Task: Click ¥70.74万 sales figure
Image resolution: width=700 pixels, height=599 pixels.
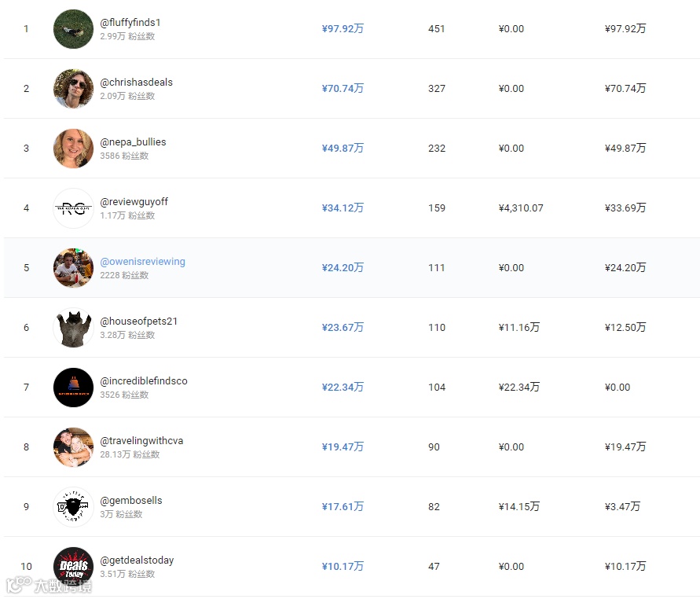Action: pos(343,89)
